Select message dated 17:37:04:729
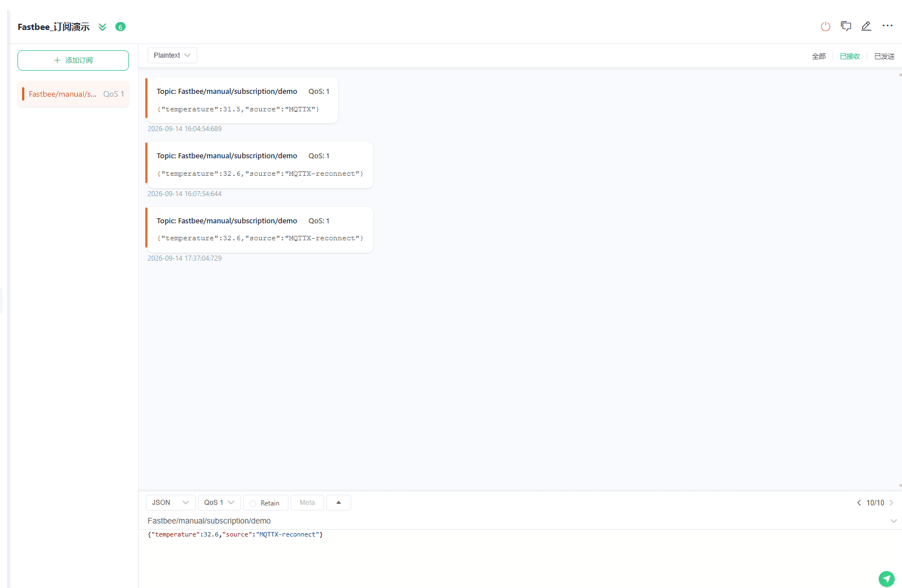This screenshot has height=588, width=902. [x=260, y=230]
